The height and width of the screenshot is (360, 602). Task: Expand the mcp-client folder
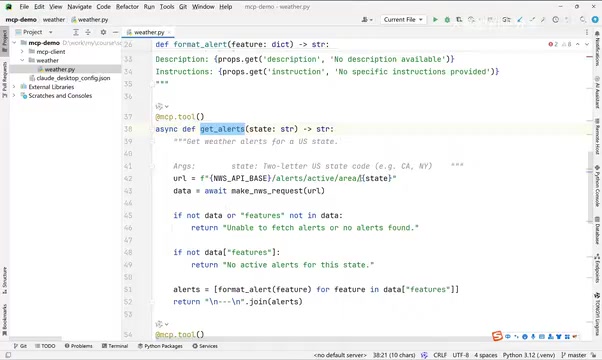(22, 51)
